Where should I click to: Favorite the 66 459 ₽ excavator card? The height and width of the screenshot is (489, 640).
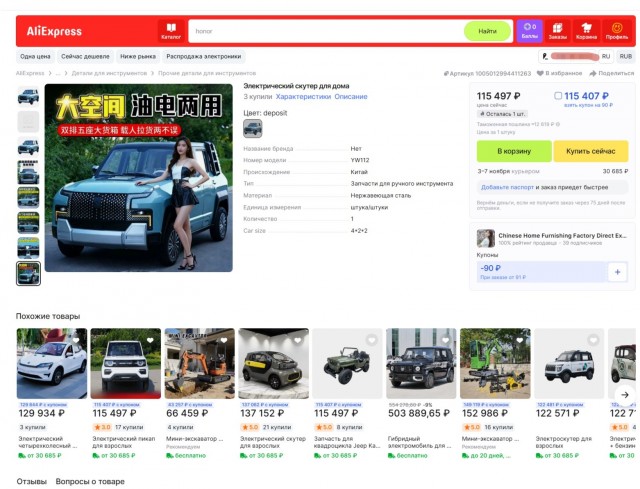pyautogui.click(x=224, y=340)
